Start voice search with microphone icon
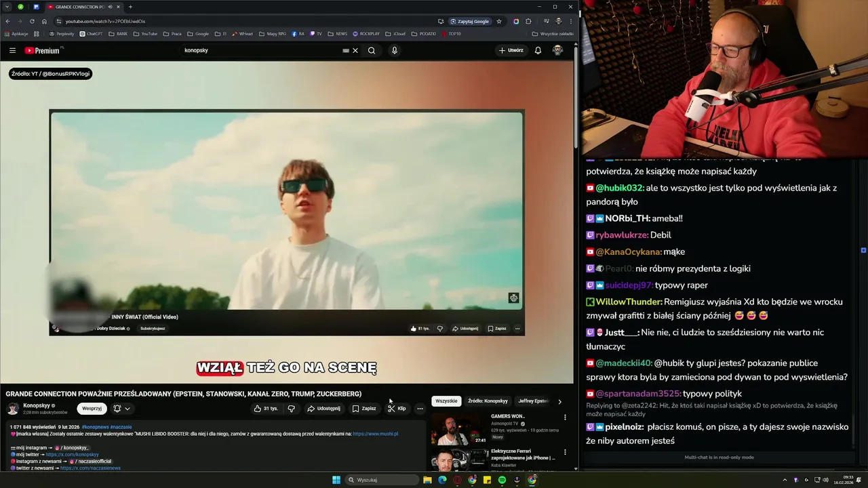This screenshot has height=488, width=868. coord(394,50)
